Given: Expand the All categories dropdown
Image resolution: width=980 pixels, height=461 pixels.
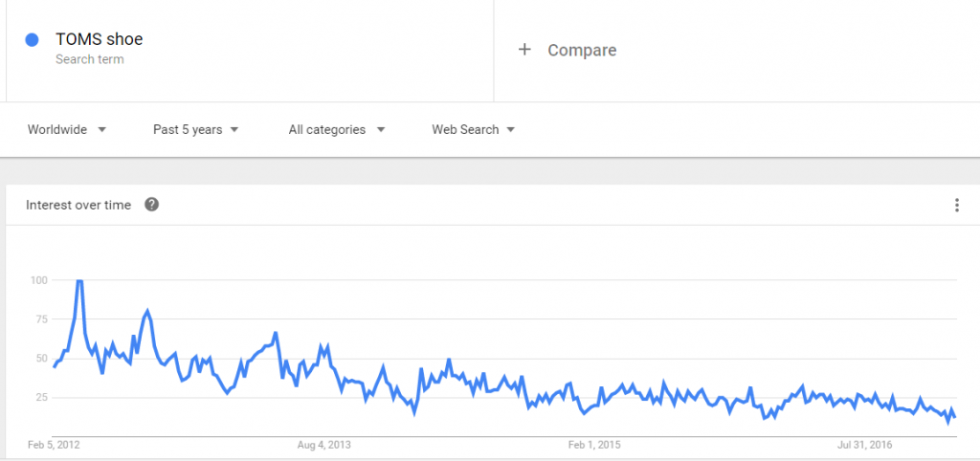Looking at the screenshot, I should (x=337, y=129).
